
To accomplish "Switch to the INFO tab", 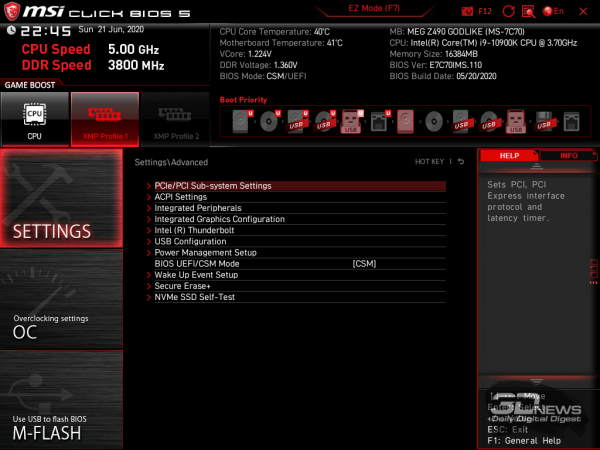I will coord(569,156).
